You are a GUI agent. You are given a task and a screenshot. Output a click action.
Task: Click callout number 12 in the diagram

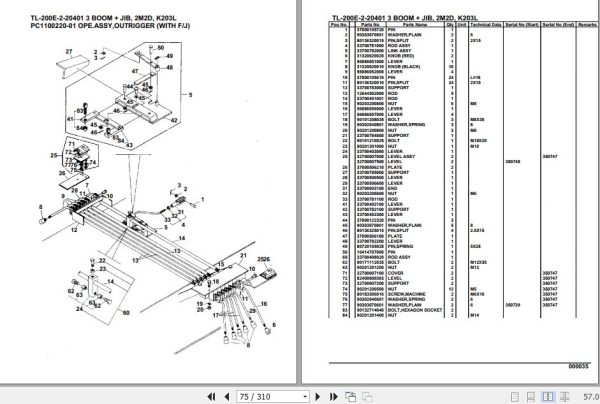(x=74, y=230)
